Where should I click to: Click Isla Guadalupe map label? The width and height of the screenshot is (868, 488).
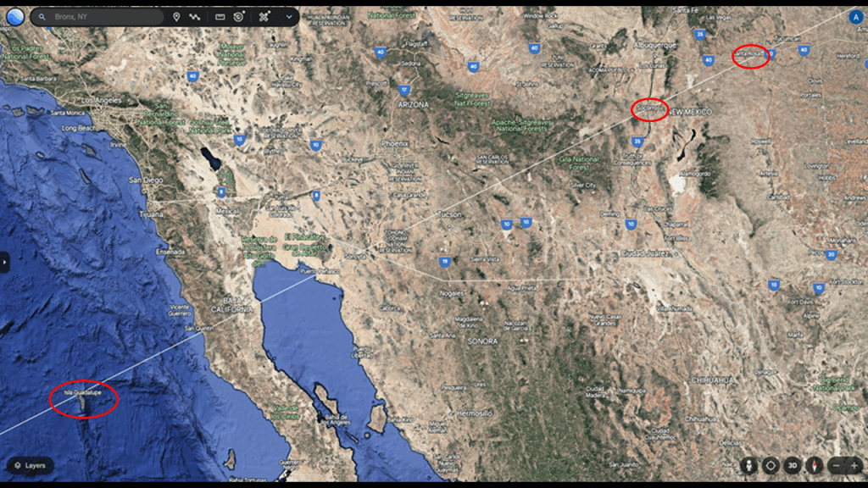click(x=82, y=393)
